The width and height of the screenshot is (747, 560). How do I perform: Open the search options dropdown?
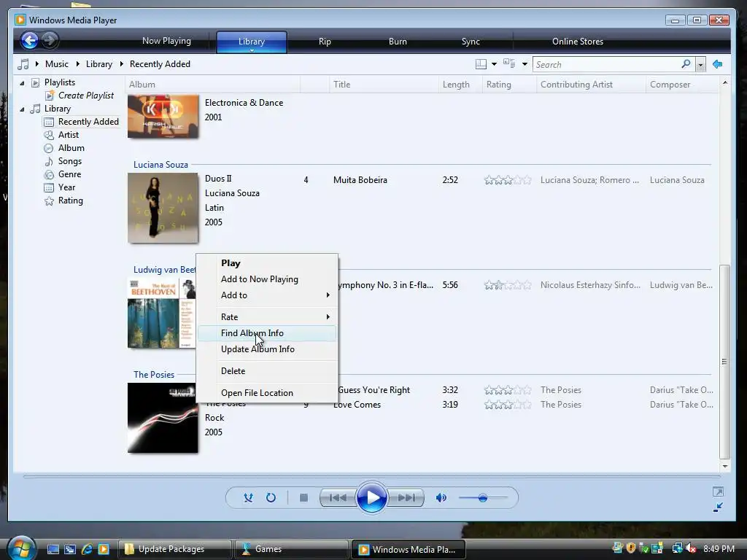[700, 64]
